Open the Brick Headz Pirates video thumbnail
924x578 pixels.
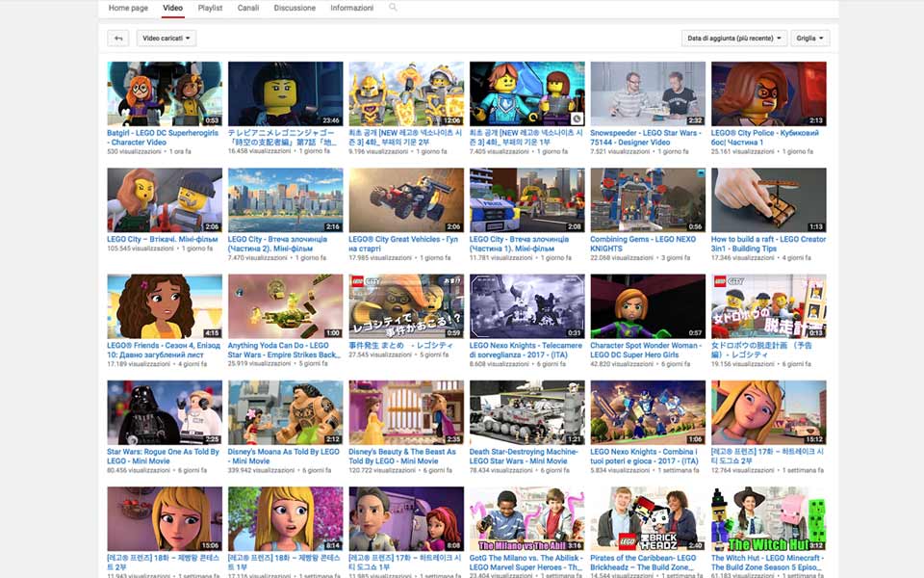648,518
